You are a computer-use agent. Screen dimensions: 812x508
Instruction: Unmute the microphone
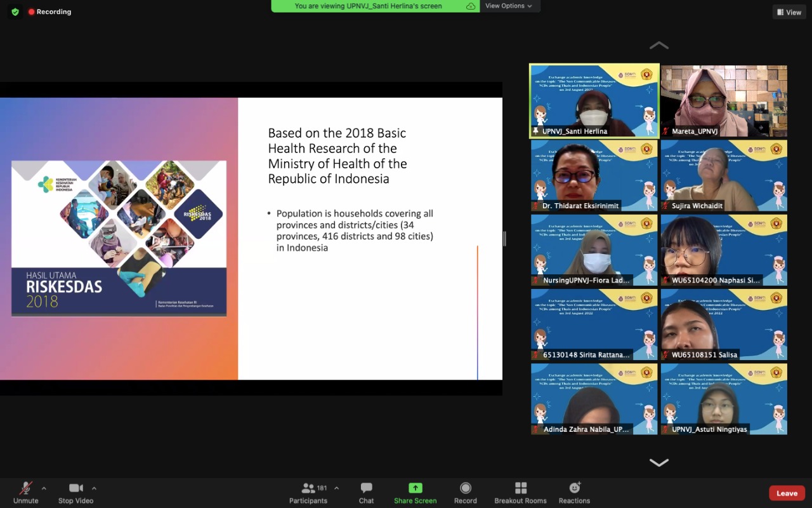[x=25, y=488]
